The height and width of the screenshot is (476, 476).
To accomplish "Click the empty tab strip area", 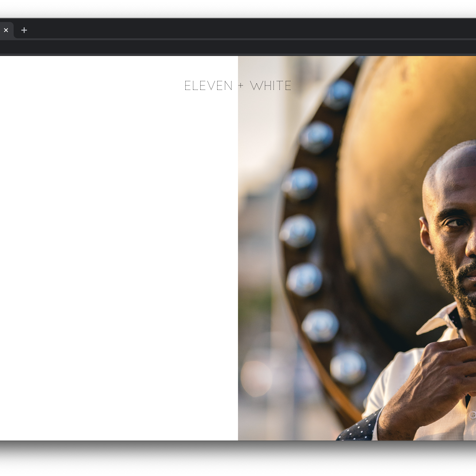I will (x=246, y=30).
